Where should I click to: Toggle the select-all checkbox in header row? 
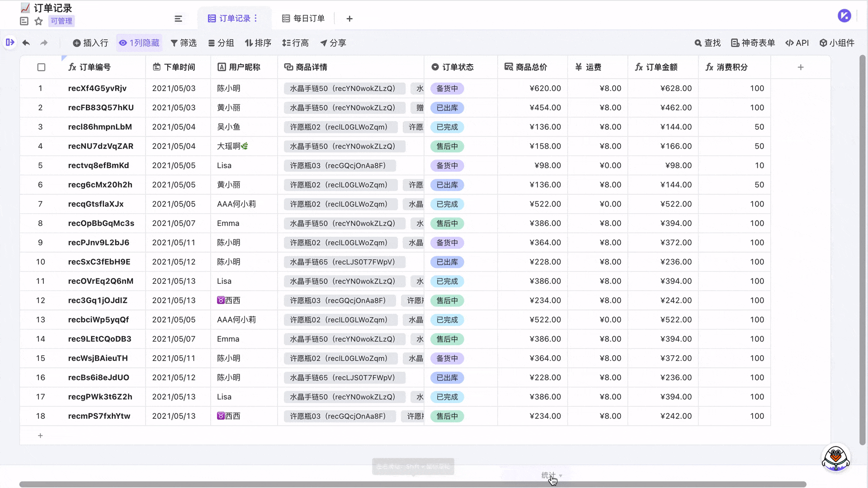pos(41,67)
